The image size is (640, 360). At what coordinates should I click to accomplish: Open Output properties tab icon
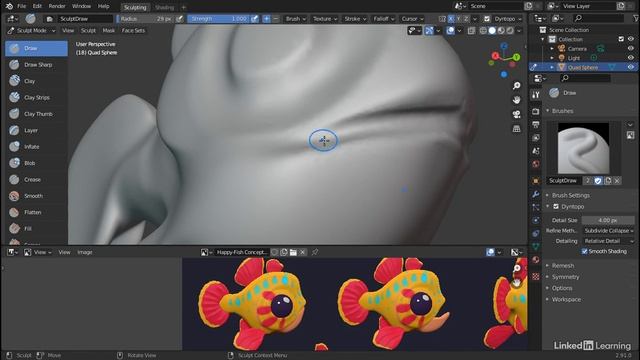point(536,124)
